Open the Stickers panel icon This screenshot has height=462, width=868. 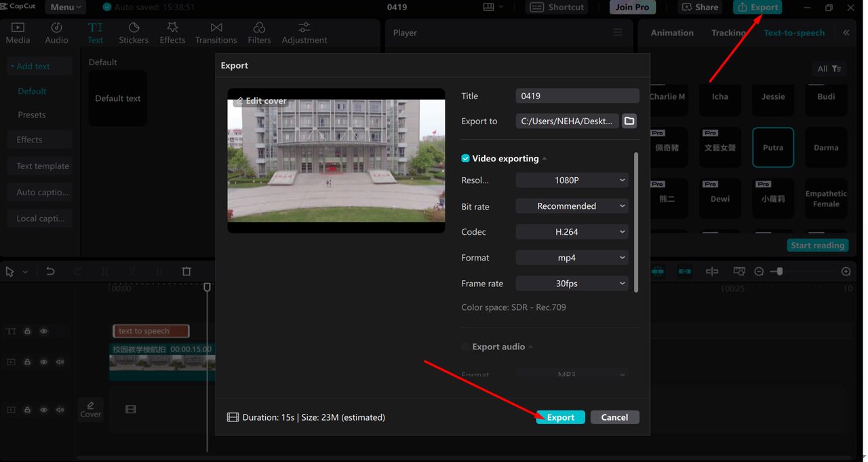[x=134, y=33]
